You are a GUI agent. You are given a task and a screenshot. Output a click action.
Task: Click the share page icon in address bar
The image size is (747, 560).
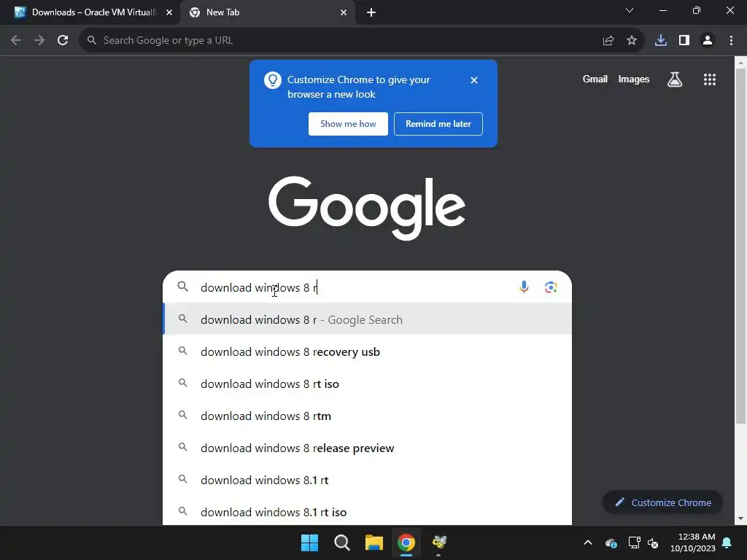608,41
